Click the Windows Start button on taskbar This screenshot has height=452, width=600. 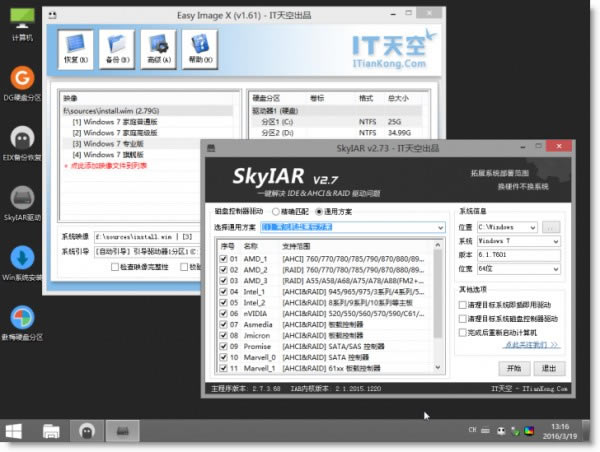16,432
